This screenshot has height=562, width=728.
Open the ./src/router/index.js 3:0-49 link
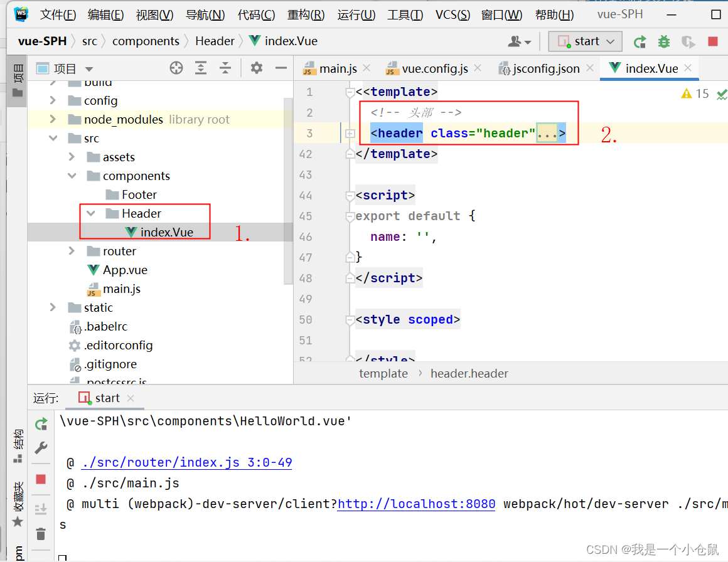186,463
